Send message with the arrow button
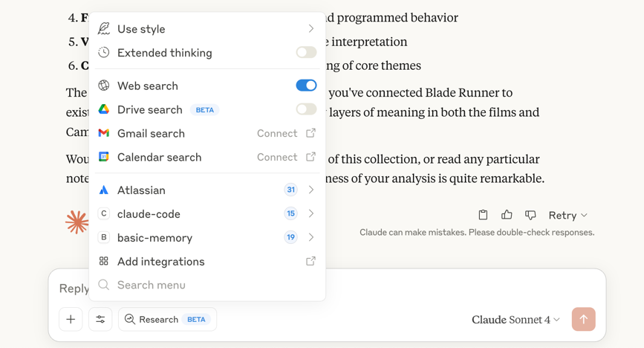This screenshot has height=348, width=644. click(x=584, y=319)
